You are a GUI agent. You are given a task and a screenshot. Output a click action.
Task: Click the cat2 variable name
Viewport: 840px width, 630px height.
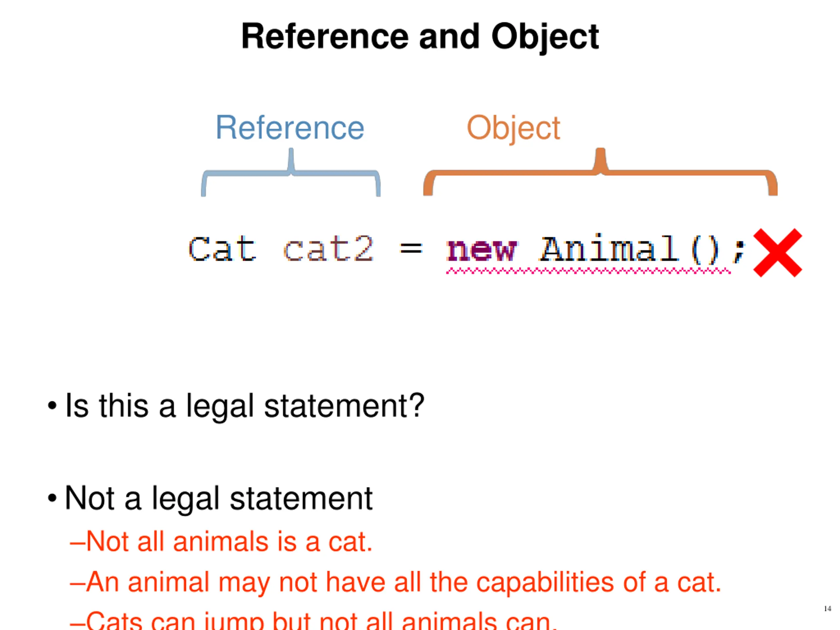(329, 249)
